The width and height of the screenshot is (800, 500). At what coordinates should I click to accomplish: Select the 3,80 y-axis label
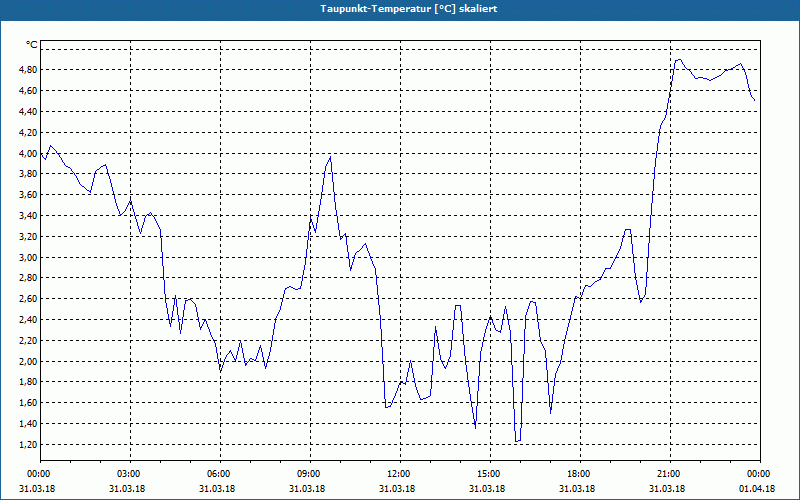[x=27, y=173]
